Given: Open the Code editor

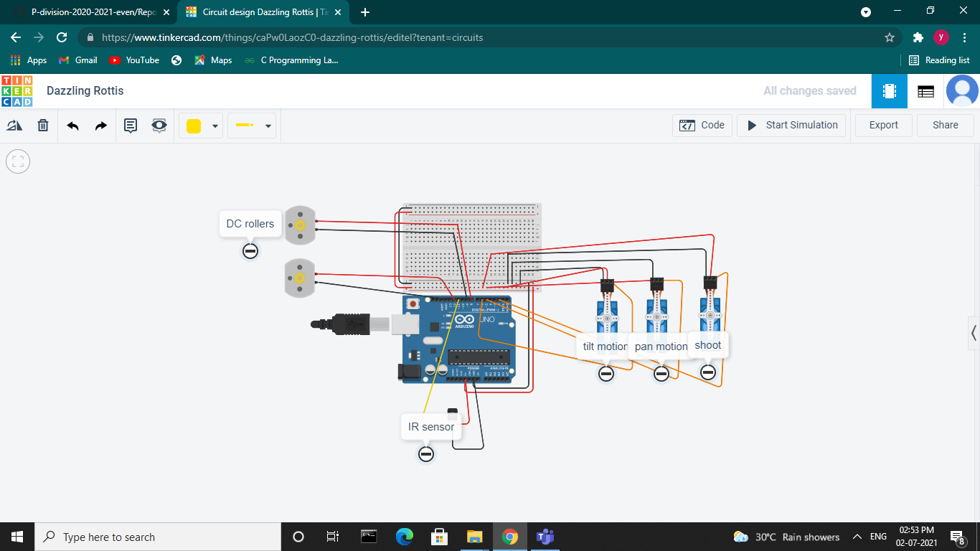Looking at the screenshot, I should tap(702, 125).
